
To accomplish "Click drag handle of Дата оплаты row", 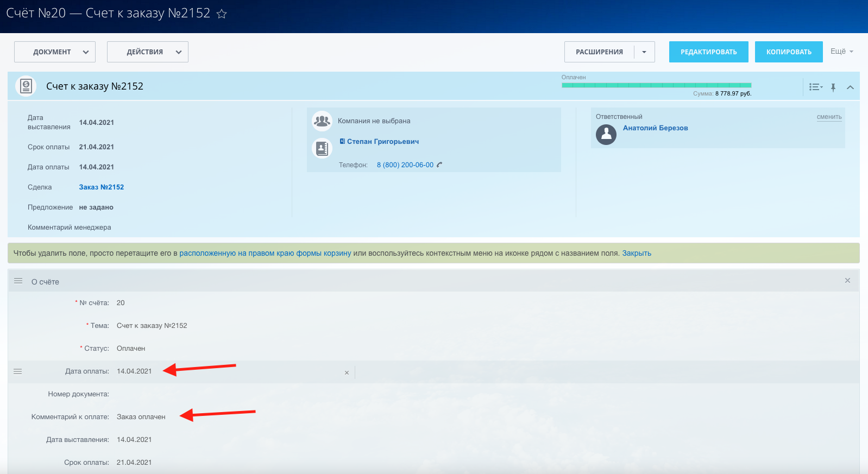I will (x=17, y=371).
